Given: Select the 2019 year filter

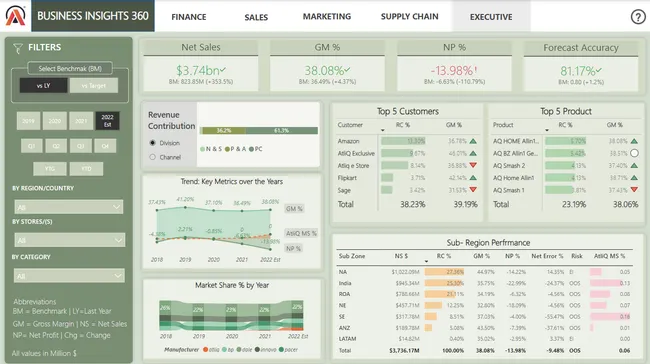Looking at the screenshot, I should click(29, 121).
